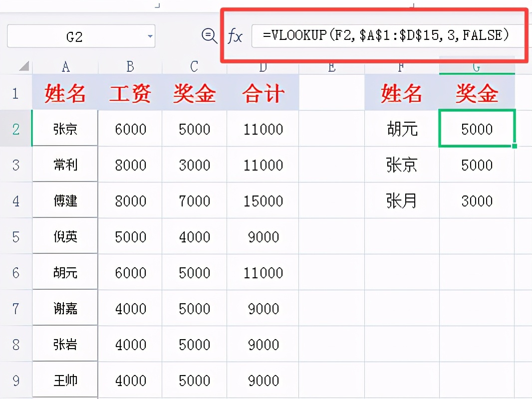532x399 pixels.
Task: Click 张京 lookup name in column F
Action: coord(402,165)
